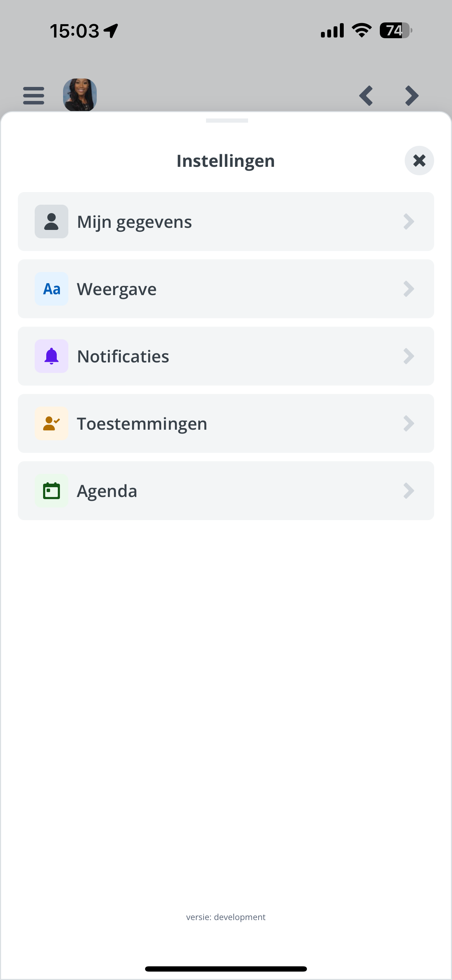Close the Instellingen sheet
The height and width of the screenshot is (980, 452).
pyautogui.click(x=419, y=161)
